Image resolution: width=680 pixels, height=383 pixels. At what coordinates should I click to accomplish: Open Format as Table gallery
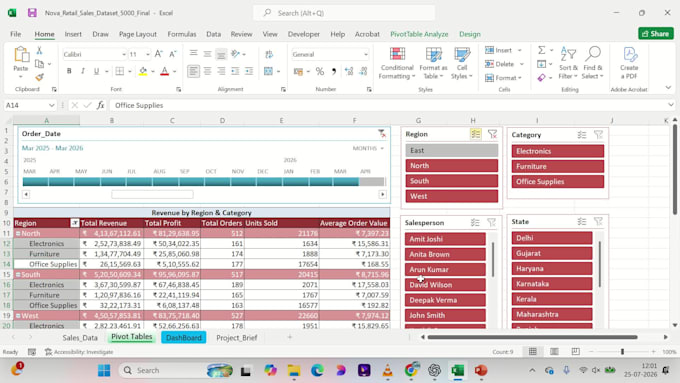click(433, 63)
